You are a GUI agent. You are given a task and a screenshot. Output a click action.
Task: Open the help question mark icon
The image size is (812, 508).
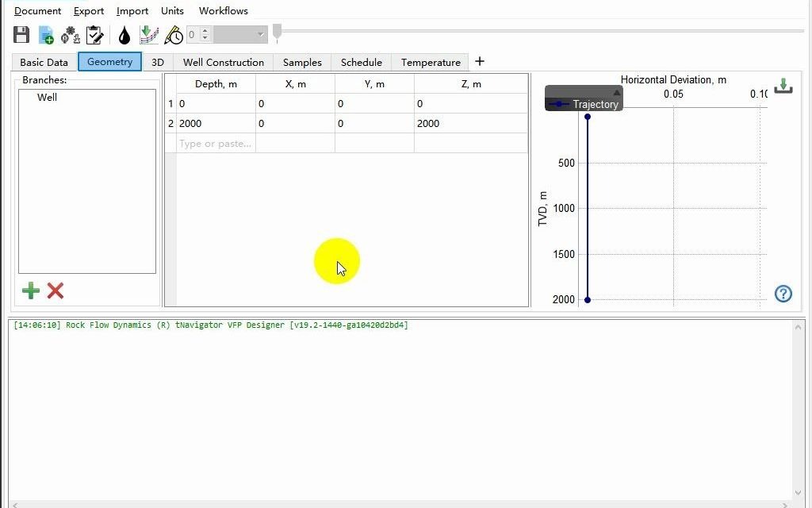[783, 294]
